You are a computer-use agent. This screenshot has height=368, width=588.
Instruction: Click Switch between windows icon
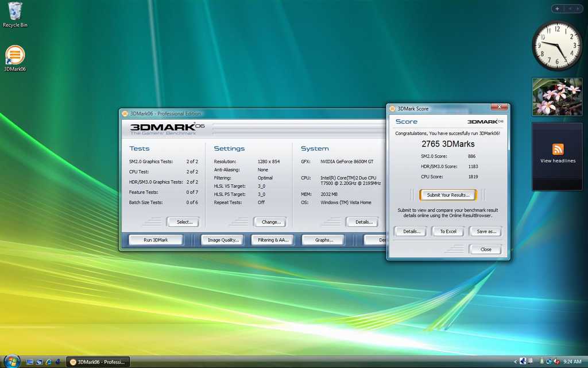pyautogui.click(x=39, y=362)
